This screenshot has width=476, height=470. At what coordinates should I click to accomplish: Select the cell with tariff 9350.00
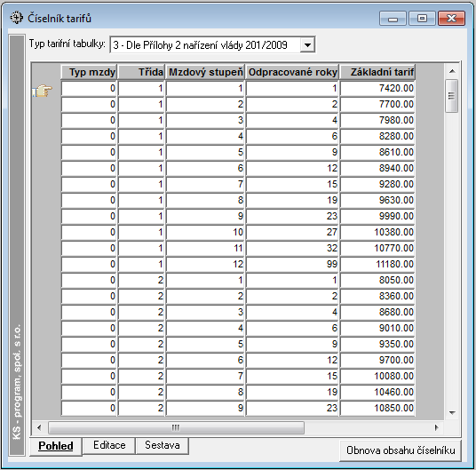coord(377,345)
